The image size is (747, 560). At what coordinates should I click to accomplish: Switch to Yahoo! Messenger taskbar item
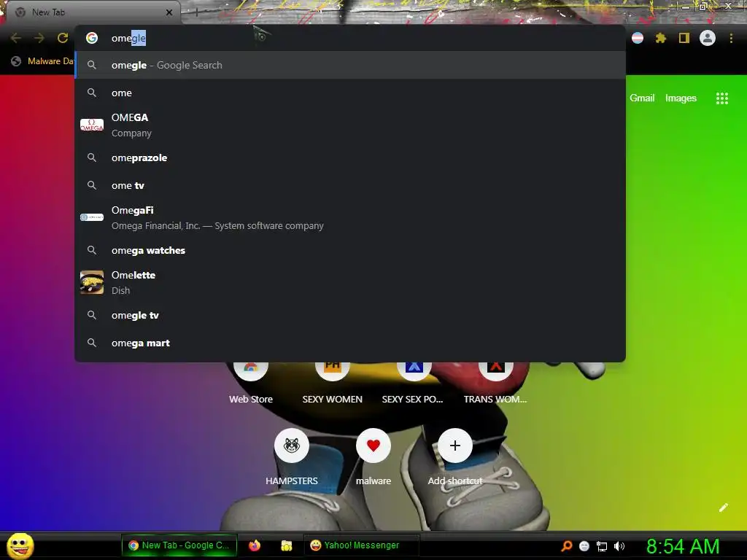[362, 545]
